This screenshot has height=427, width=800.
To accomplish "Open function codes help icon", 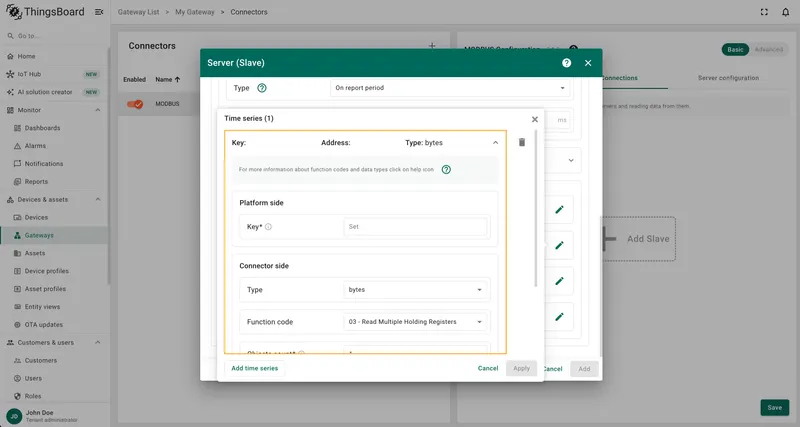I will [446, 169].
